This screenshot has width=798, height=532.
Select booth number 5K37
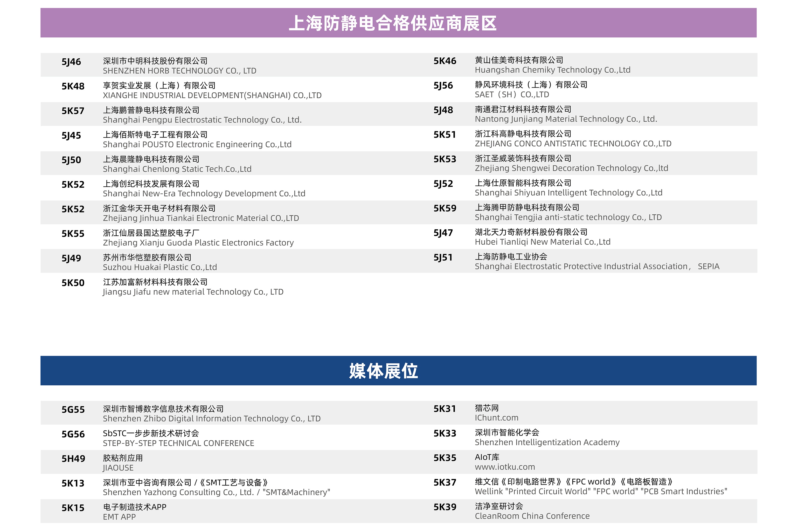[x=445, y=483]
